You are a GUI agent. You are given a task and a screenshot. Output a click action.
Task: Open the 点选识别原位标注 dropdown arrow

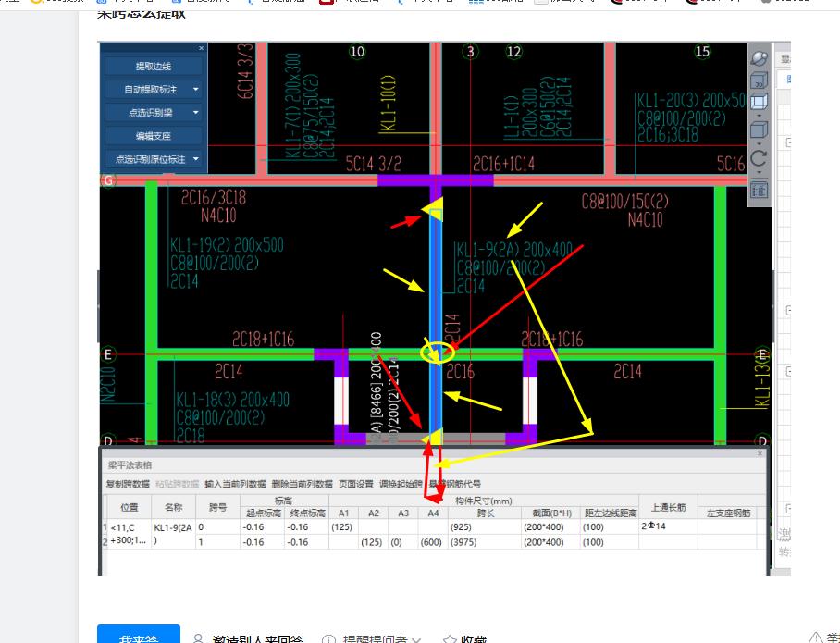[x=195, y=159]
